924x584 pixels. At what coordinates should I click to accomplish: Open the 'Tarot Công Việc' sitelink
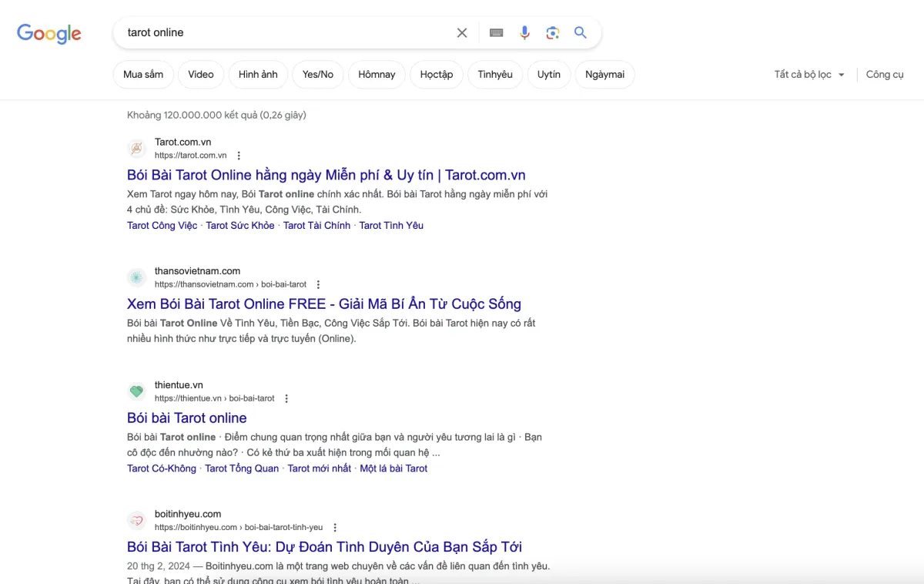coord(162,226)
